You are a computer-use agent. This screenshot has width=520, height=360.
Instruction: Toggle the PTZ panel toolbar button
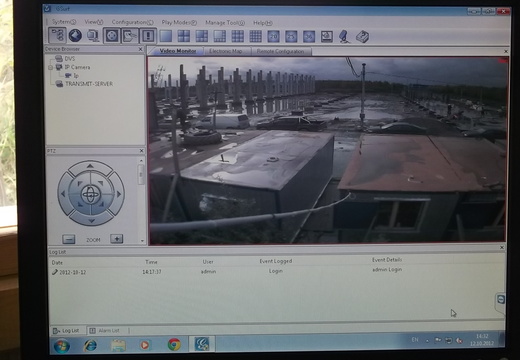(x=112, y=35)
